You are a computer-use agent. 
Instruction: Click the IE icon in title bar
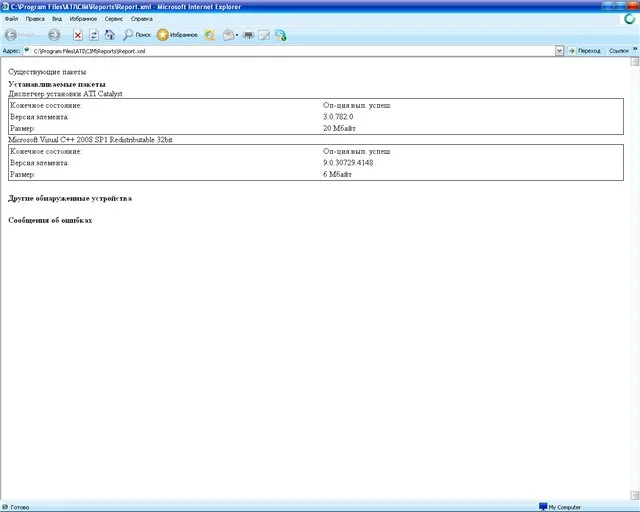[x=5, y=7]
